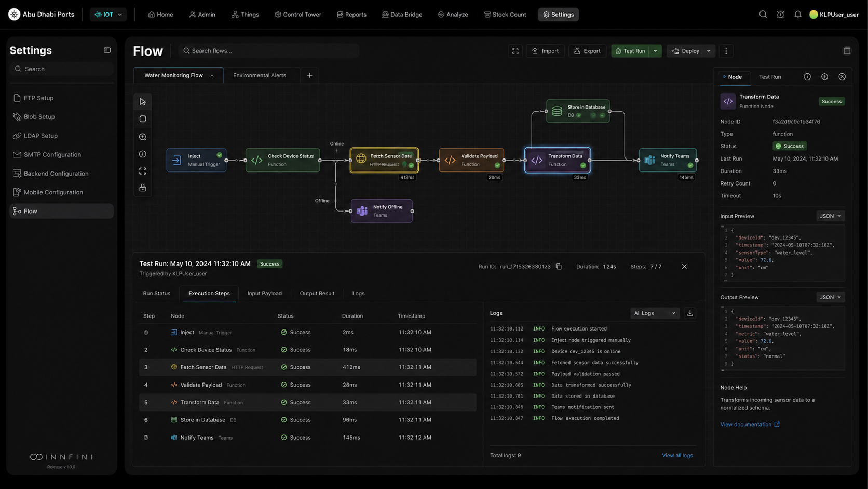This screenshot has height=489, width=868.
Task: Click the fullscreen icon beside Import
Action: click(516, 51)
